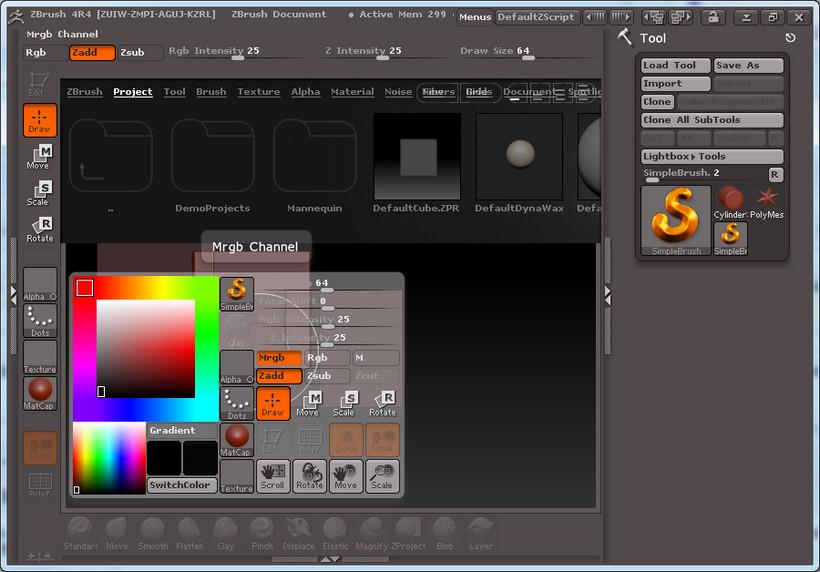
Task: Select the Pinch brush at bottom
Action: click(262, 533)
